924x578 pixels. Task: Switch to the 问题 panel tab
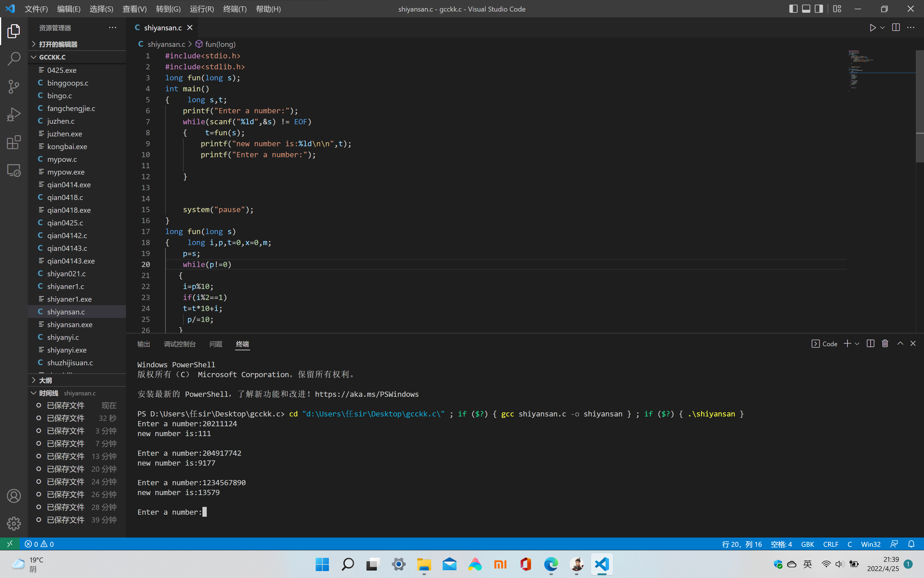point(216,344)
